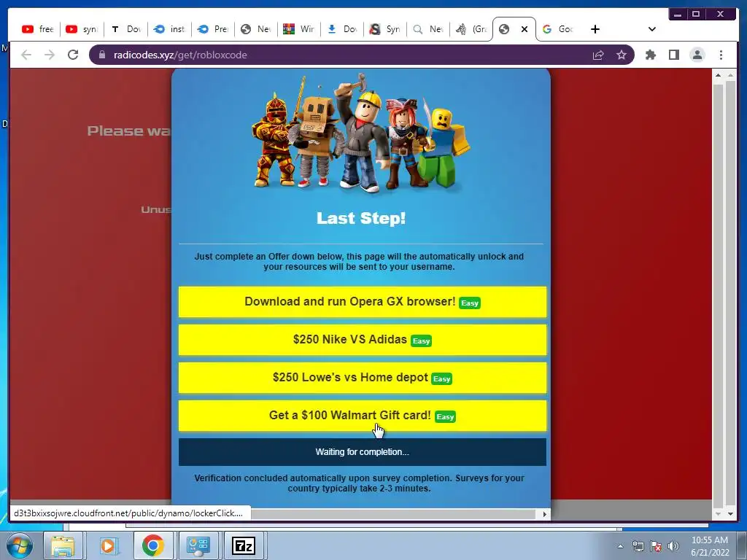Click the network tray icon
The image size is (747, 560).
point(638,546)
